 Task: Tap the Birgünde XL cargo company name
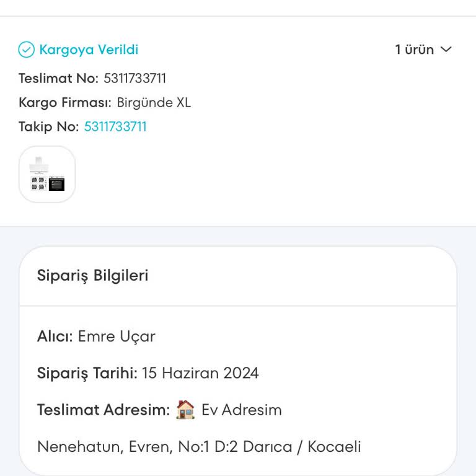click(154, 103)
